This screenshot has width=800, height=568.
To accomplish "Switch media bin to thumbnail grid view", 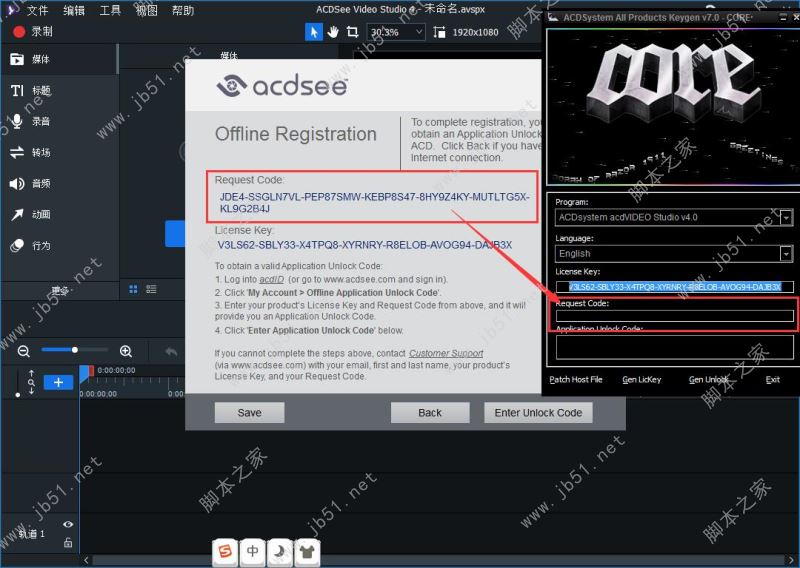I will click(133, 289).
